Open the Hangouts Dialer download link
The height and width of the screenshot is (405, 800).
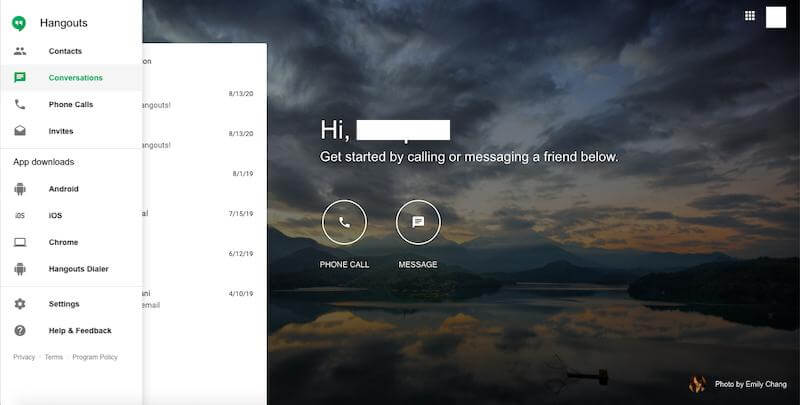coord(71,269)
